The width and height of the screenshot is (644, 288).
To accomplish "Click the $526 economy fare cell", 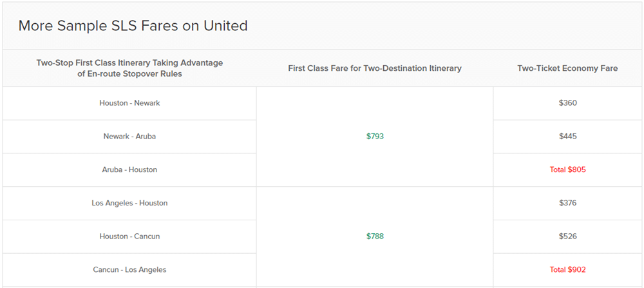I will [x=567, y=236].
